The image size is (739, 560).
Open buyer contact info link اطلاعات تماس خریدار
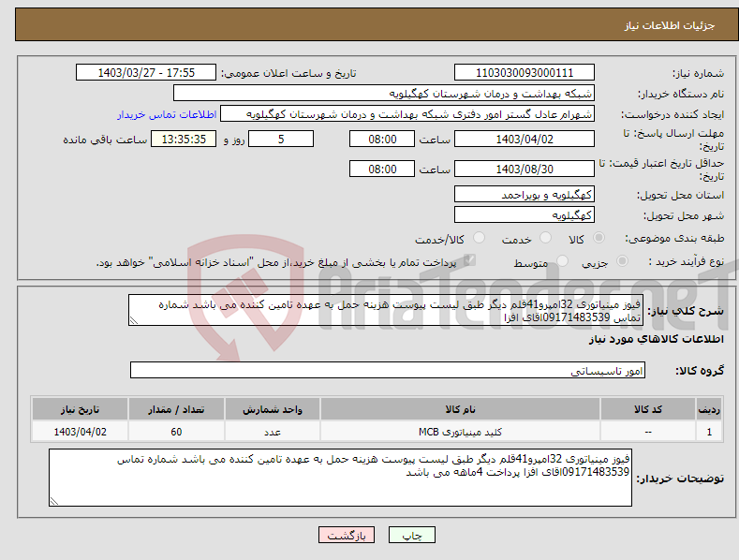tap(167, 114)
